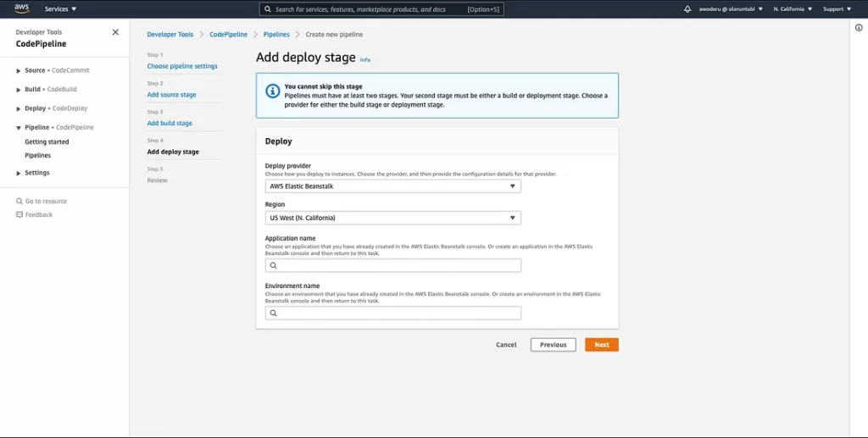This screenshot has height=438, width=868.
Task: Click the Previous button
Action: pos(553,345)
